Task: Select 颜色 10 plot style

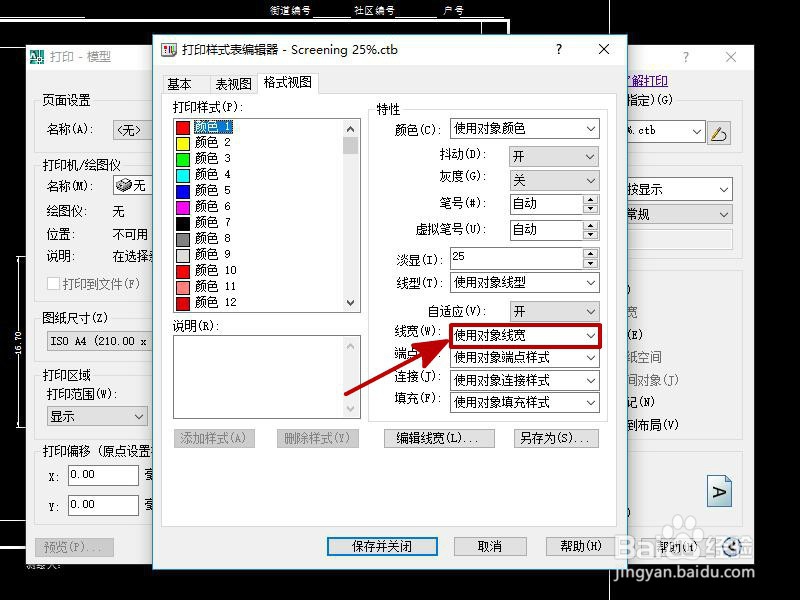Action: tap(207, 270)
